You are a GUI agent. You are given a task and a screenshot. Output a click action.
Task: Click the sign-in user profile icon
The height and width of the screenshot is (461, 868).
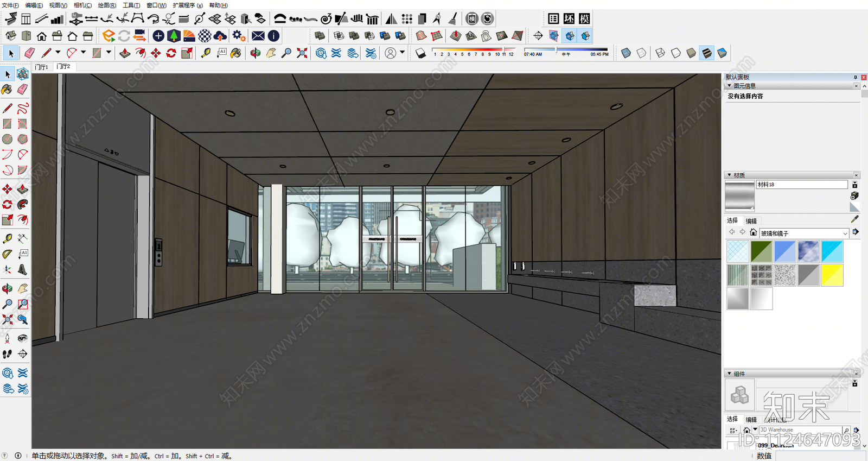click(391, 53)
